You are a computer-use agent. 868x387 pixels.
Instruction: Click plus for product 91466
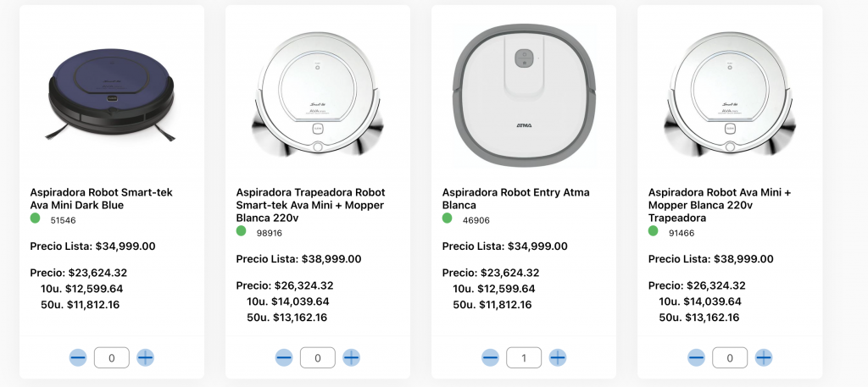(763, 358)
